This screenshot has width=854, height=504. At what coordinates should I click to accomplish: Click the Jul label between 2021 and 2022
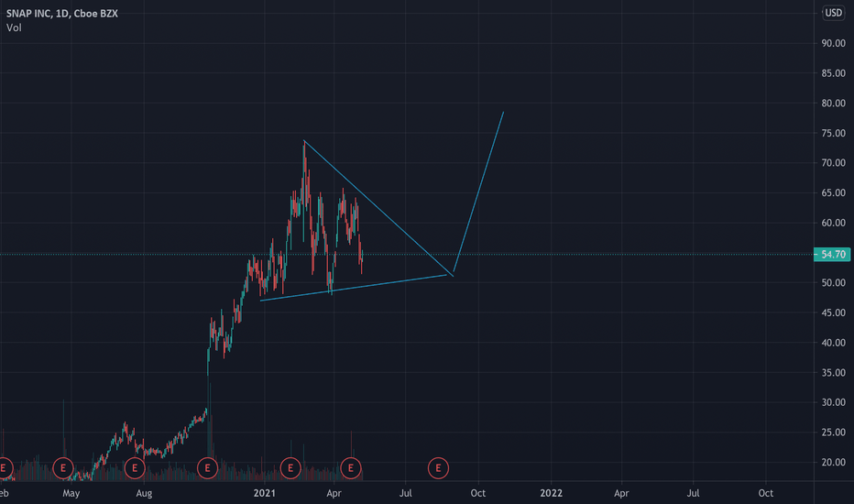(406, 493)
